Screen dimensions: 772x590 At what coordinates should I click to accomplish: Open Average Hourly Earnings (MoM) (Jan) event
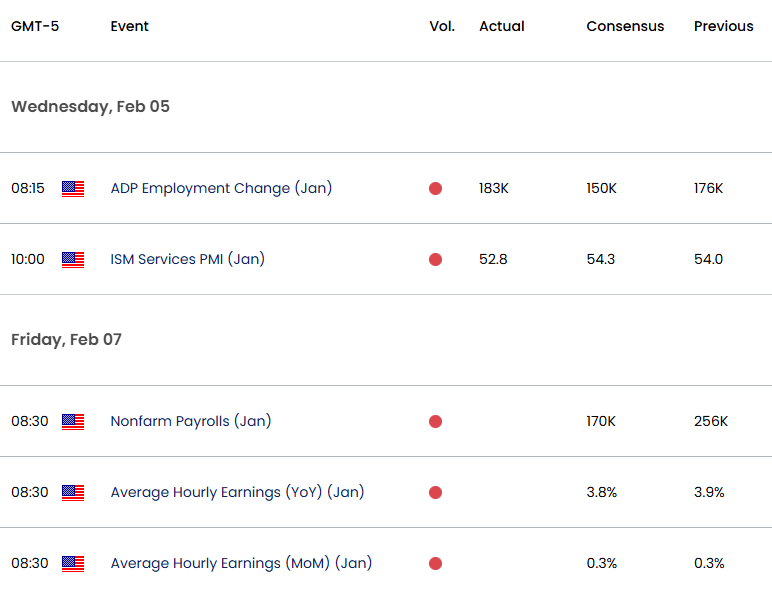pos(241,563)
